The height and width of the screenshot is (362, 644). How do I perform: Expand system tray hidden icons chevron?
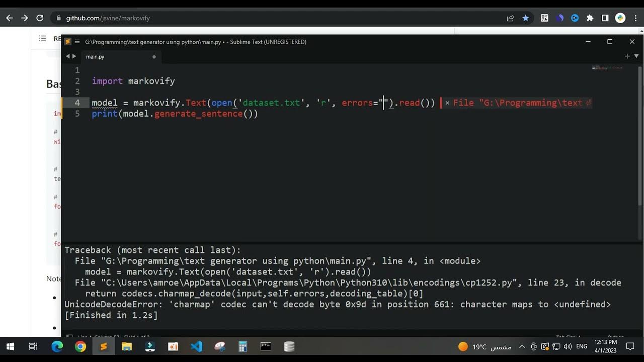(x=522, y=346)
